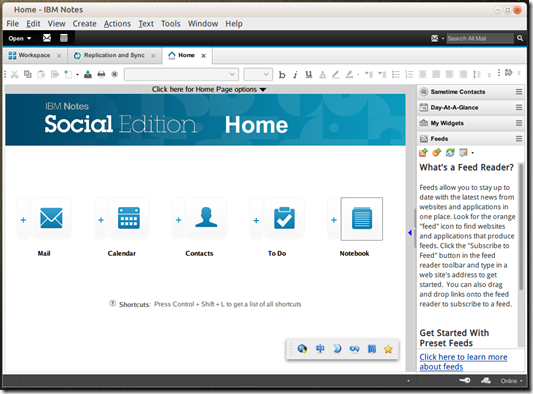Click the gold star icon in the floating toolbar
Image resolution: width=533 pixels, height=394 pixels.
(x=388, y=349)
